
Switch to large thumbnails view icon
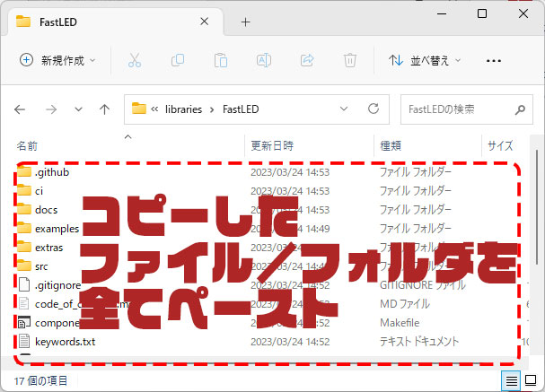coord(531,380)
